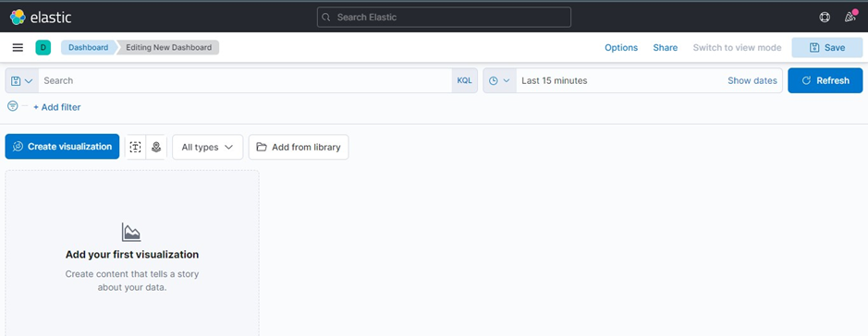Open the Share menu
Screen dimensions: 868x336
point(666,47)
